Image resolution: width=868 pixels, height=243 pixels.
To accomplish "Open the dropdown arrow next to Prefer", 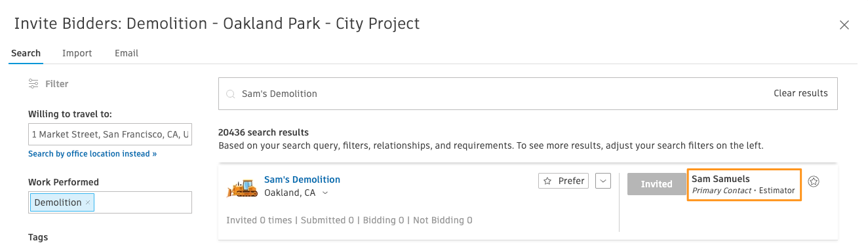I will tap(603, 181).
